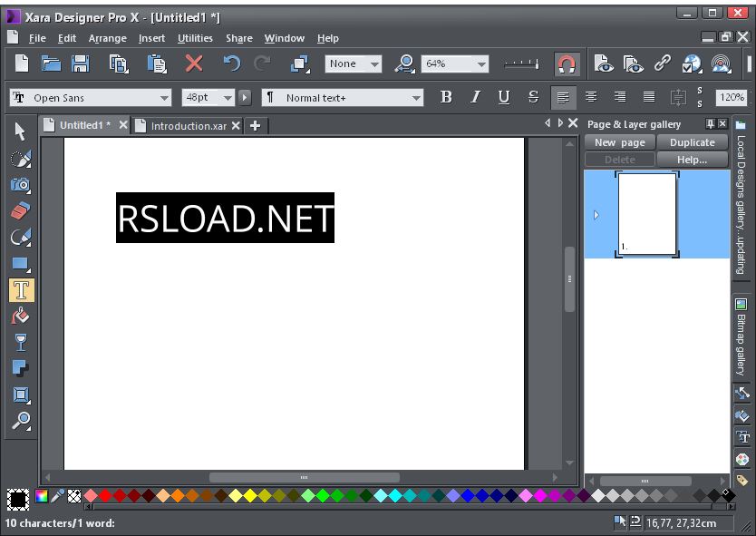Open the font name dropdown

click(x=163, y=96)
